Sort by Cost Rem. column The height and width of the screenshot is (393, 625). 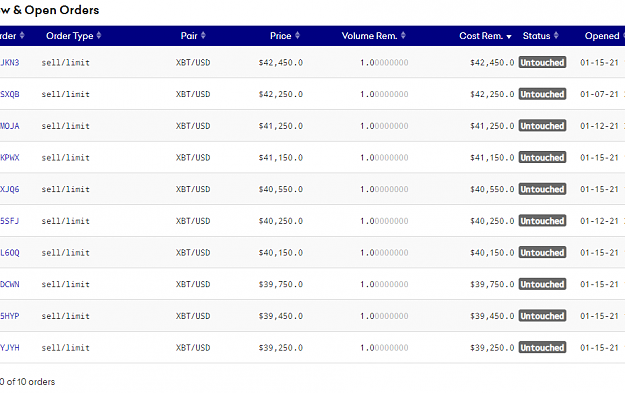click(485, 36)
